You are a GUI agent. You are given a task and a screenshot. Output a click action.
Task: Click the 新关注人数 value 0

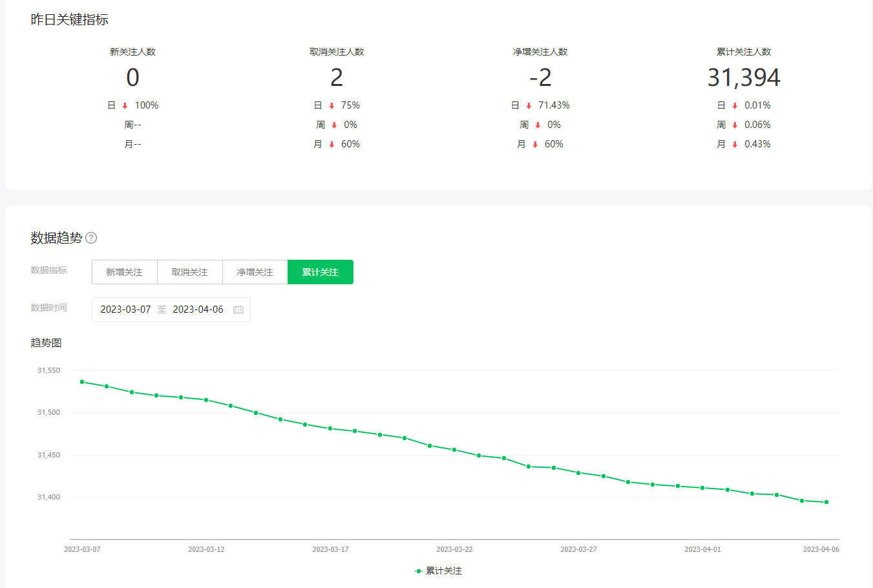click(132, 78)
